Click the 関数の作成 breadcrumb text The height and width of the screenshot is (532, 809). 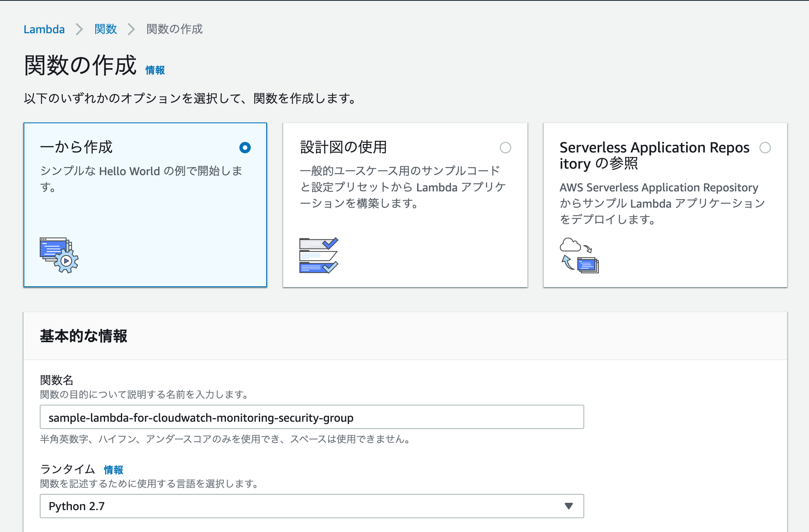click(x=174, y=29)
